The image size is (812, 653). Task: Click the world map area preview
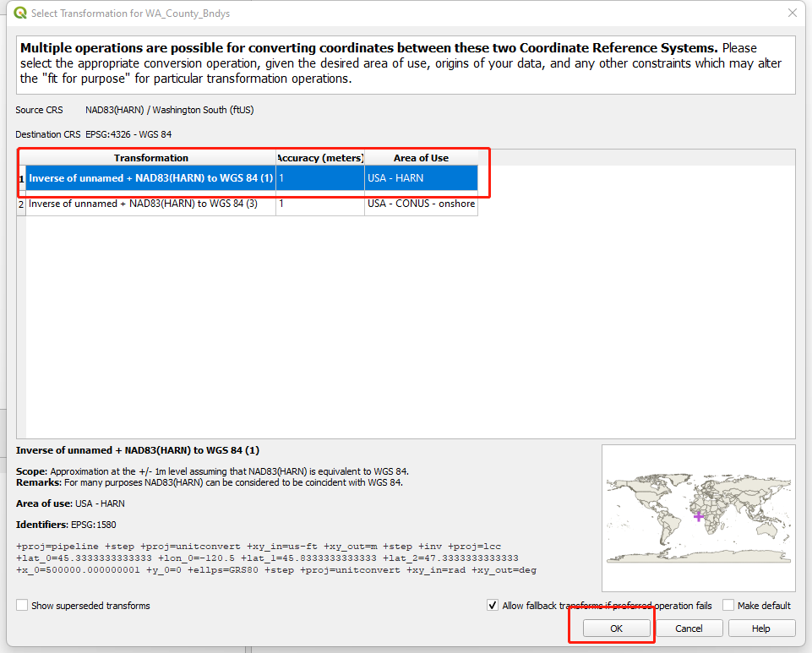698,517
